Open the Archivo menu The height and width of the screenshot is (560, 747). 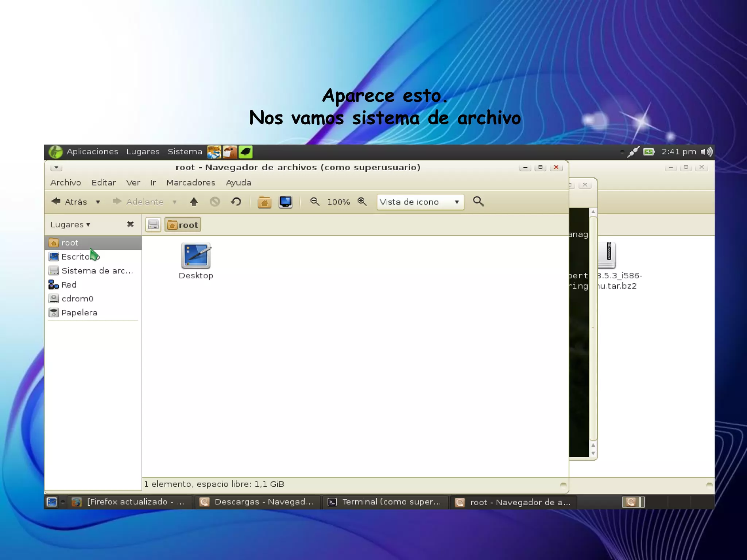coord(65,182)
